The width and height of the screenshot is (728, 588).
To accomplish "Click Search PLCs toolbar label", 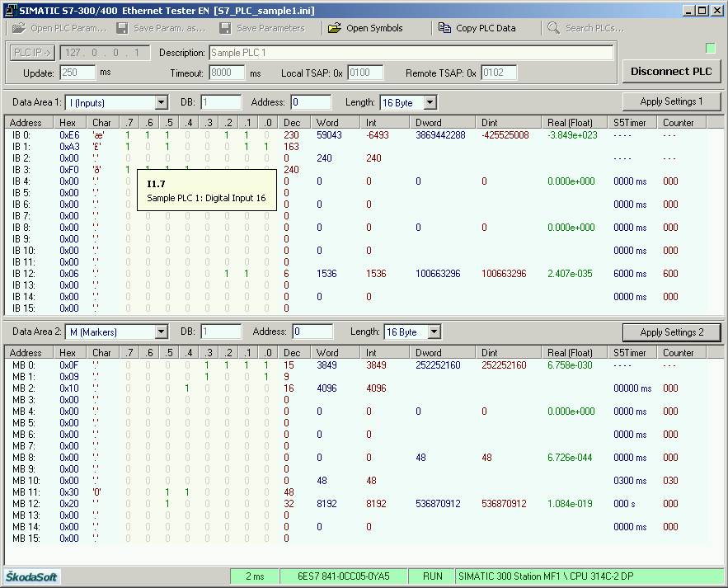I will pyautogui.click(x=594, y=28).
